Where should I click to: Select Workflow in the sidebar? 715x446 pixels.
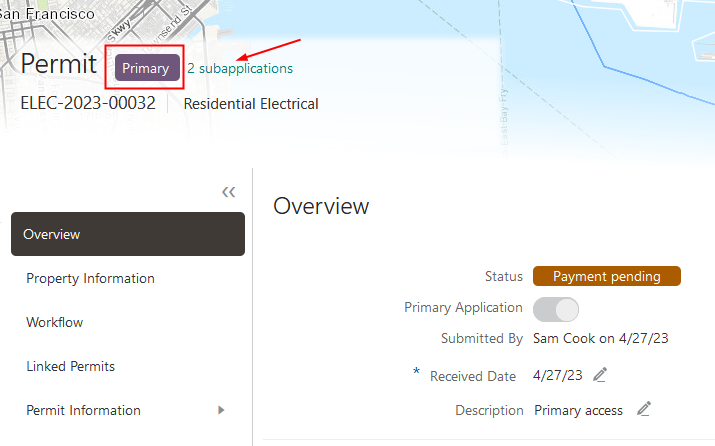(x=54, y=322)
